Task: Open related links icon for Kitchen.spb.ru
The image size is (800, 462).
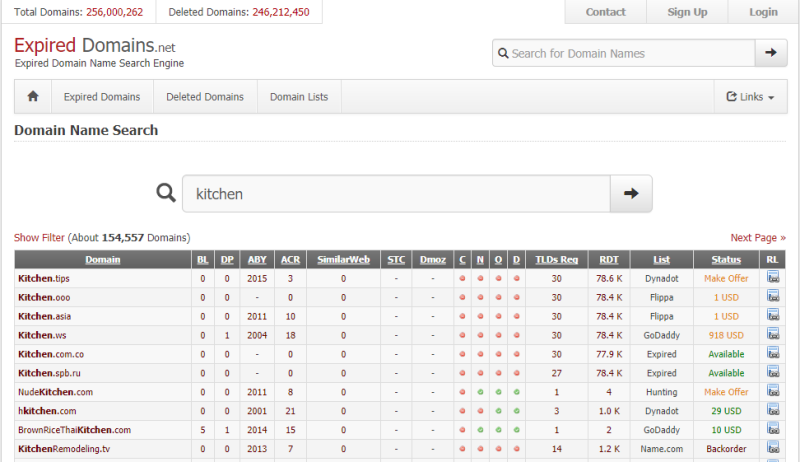Action: (773, 372)
